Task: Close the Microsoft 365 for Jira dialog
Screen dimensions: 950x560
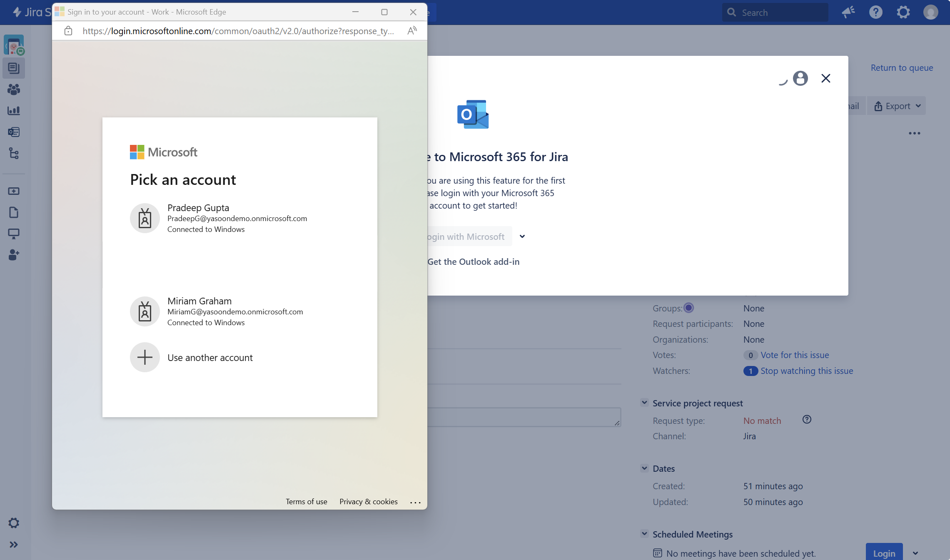Action: (825, 78)
